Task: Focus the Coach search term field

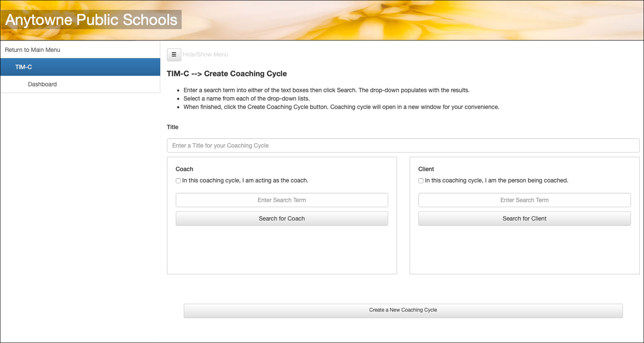Action: point(282,200)
